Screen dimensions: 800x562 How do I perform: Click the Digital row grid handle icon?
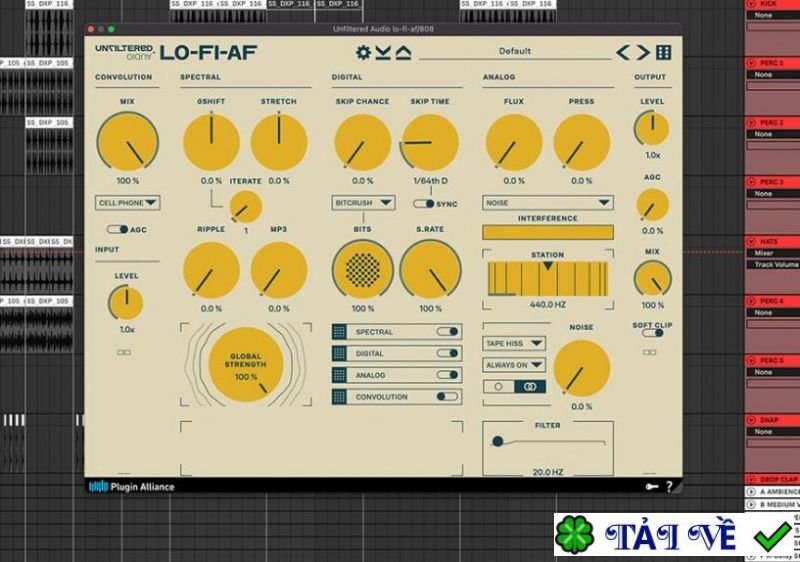pyautogui.click(x=339, y=353)
